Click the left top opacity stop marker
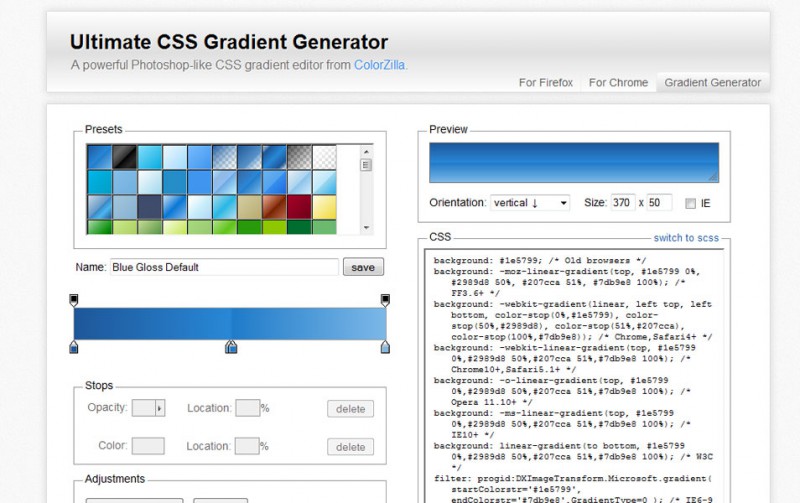 pyautogui.click(x=74, y=300)
